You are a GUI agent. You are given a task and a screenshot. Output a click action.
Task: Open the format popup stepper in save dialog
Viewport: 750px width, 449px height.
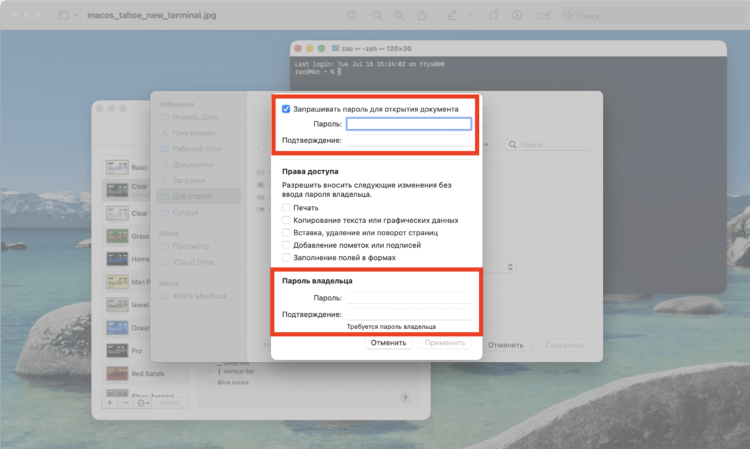click(x=510, y=267)
